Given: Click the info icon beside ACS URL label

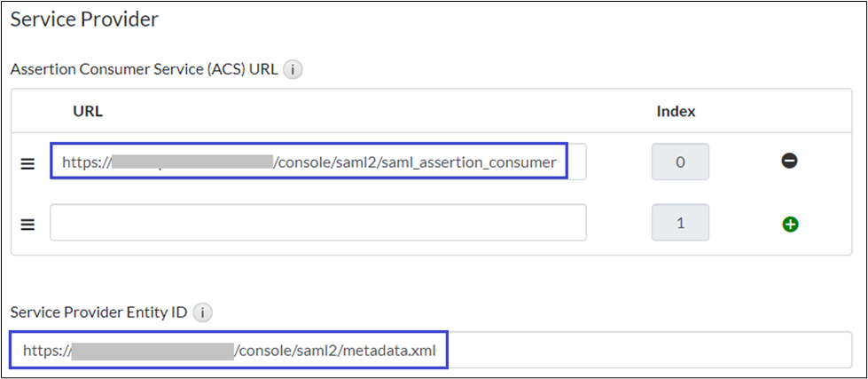Looking at the screenshot, I should tap(293, 69).
